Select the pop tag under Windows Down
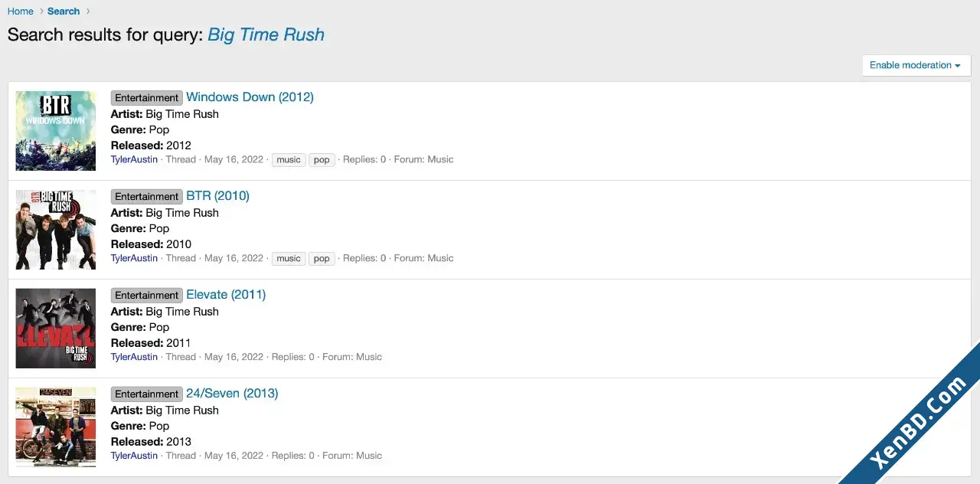The height and width of the screenshot is (484, 980). pos(322,160)
